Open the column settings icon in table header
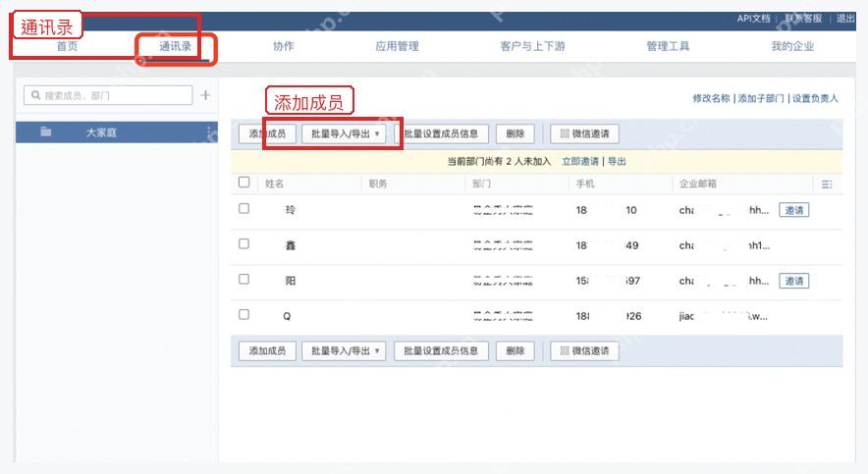This screenshot has width=868, height=474. (827, 184)
